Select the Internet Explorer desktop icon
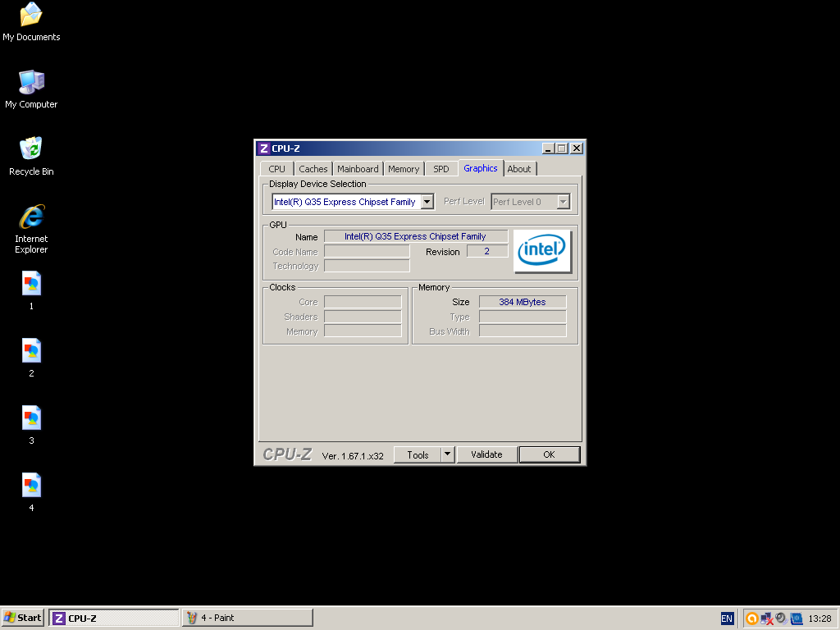Viewport: 840px width, 630px height. [31, 229]
